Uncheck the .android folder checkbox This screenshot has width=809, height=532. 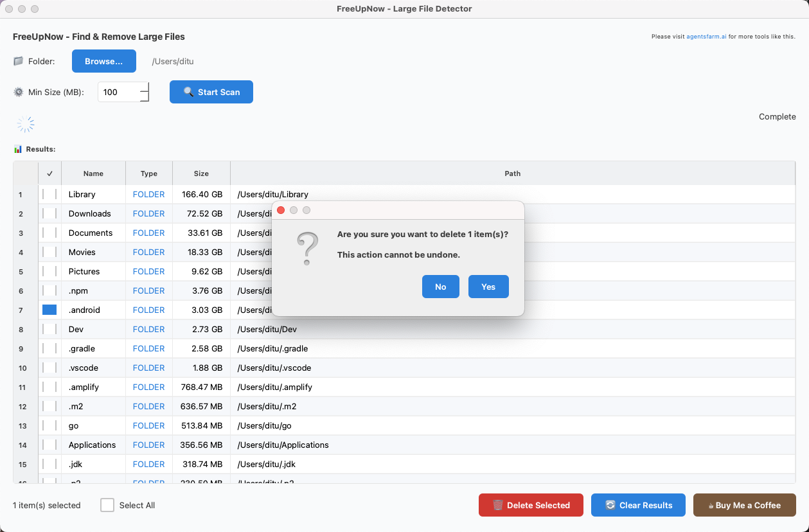49,310
